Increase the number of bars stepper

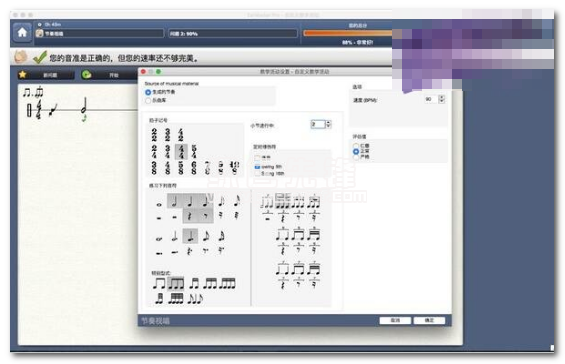[328, 122]
